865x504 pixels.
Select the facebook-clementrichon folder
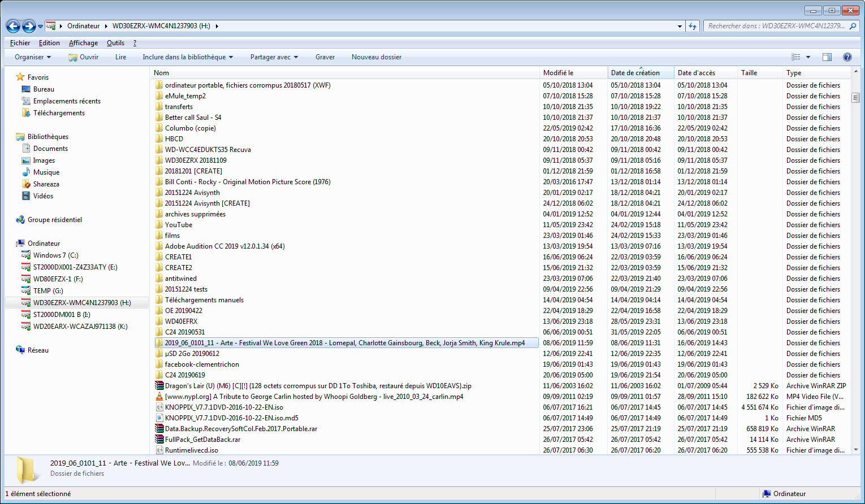click(202, 364)
